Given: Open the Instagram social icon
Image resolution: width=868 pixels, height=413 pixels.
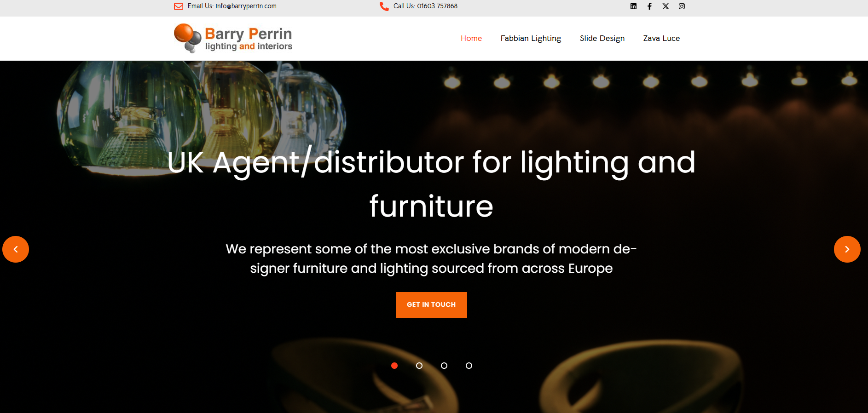Looking at the screenshot, I should point(682,6).
